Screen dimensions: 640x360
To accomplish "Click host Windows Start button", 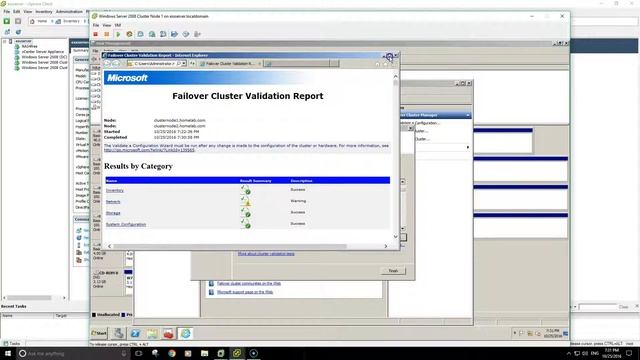I will coord(8,353).
